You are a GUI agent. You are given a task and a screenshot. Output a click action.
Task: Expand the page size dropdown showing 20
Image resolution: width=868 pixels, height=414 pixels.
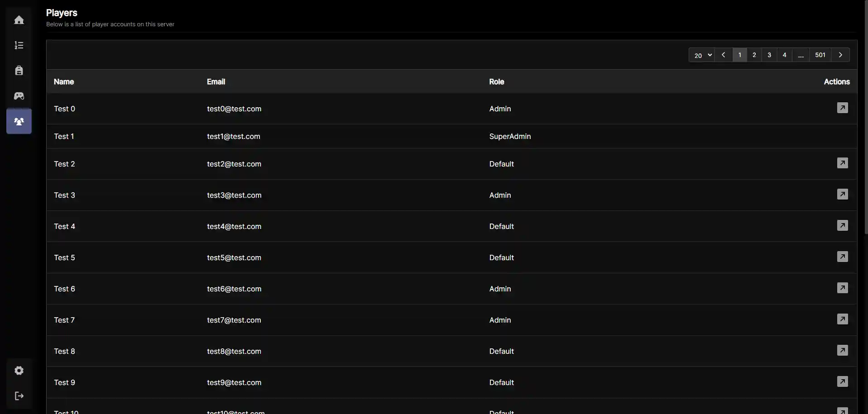(701, 55)
